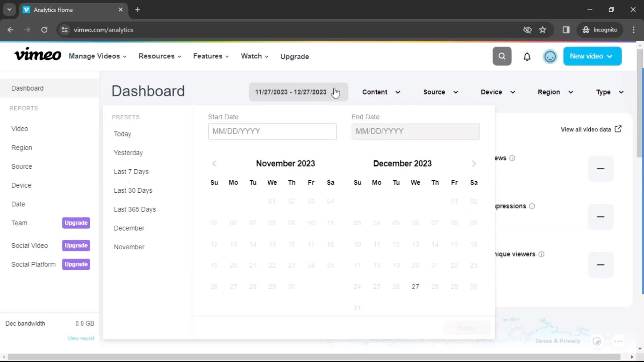Select the Yesterday preset
Screen dimensions: 644x362
(x=128, y=153)
